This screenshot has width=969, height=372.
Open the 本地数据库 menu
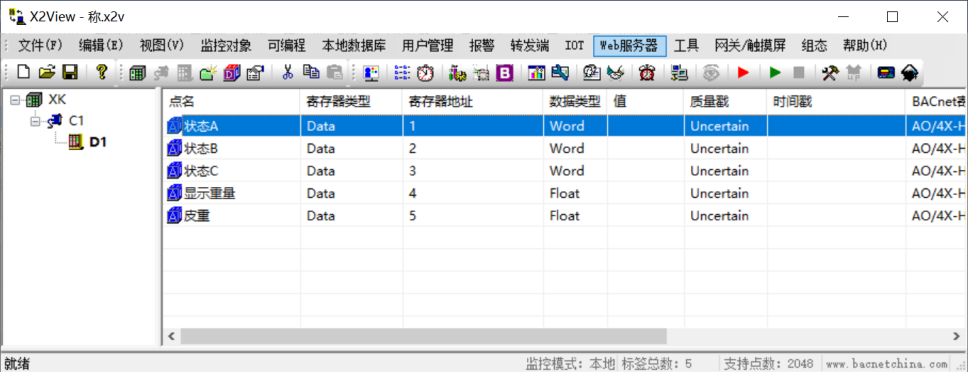(354, 45)
